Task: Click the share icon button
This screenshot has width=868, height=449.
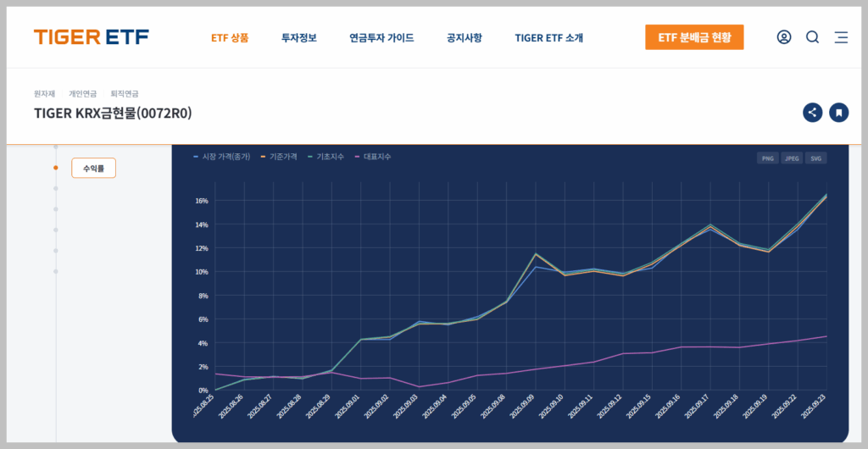Action: tap(812, 112)
